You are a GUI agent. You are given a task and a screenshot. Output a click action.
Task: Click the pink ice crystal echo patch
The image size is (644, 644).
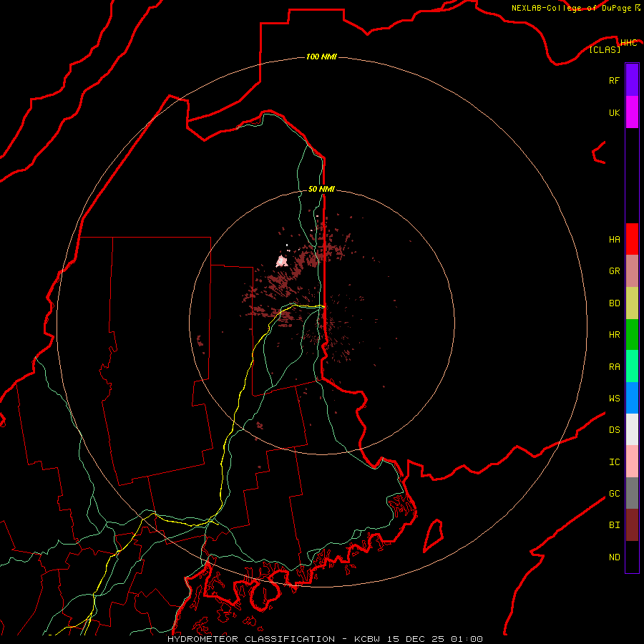282,261
